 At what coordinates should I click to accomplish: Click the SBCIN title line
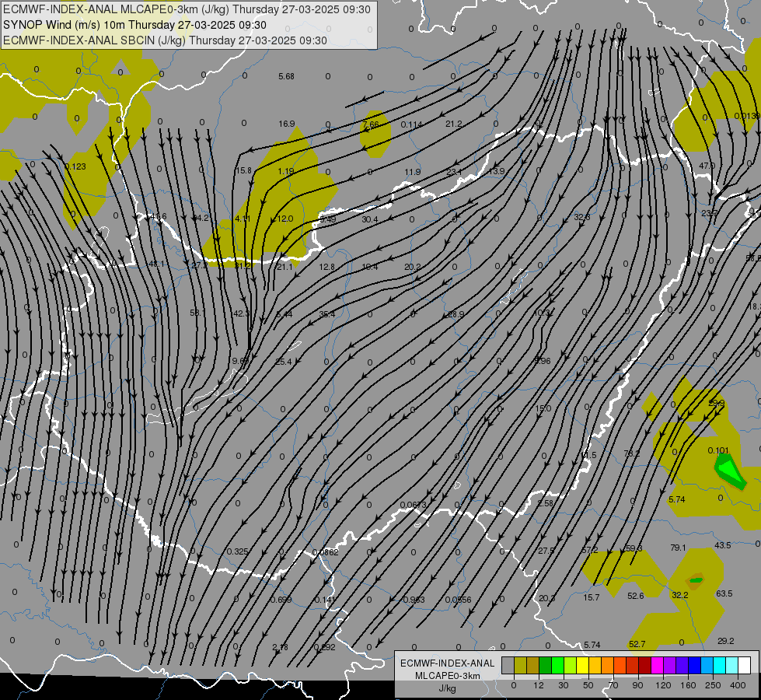(x=165, y=40)
